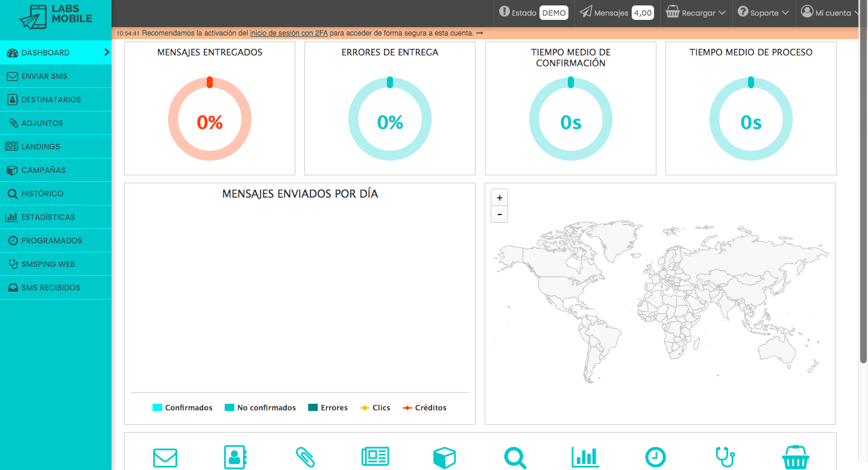Open Estadísticas in sidebar

pos(55,218)
